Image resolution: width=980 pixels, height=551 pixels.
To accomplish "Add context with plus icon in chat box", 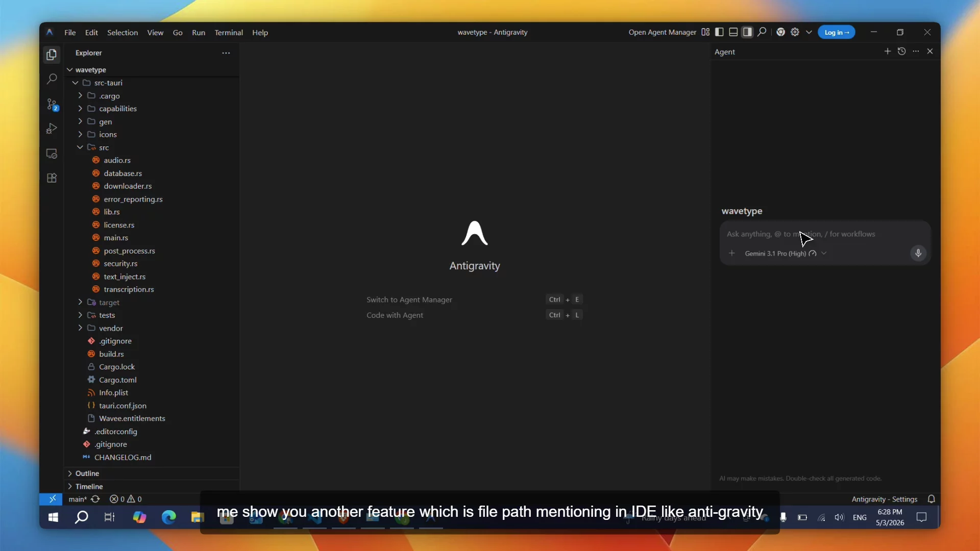I will click(732, 253).
